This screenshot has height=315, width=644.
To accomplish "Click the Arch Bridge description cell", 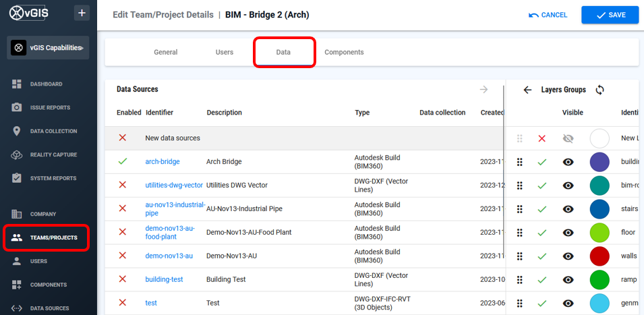I will click(x=224, y=162).
